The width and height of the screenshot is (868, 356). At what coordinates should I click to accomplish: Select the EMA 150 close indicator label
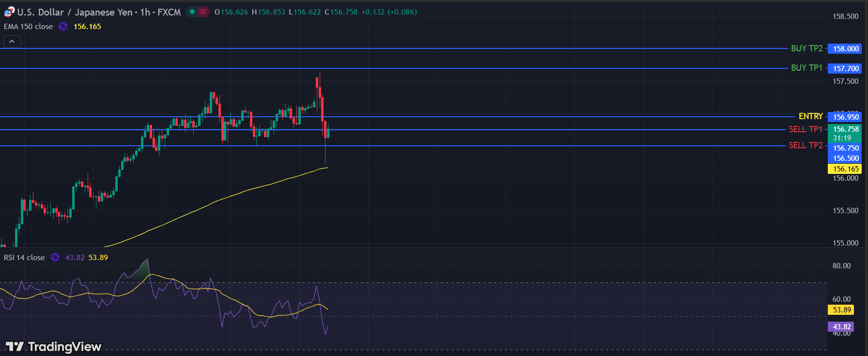coord(28,27)
